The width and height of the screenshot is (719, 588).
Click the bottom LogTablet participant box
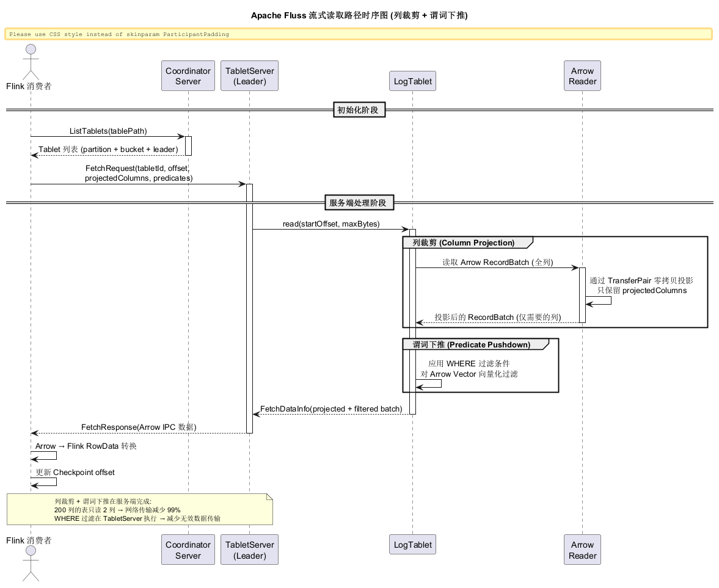click(413, 545)
